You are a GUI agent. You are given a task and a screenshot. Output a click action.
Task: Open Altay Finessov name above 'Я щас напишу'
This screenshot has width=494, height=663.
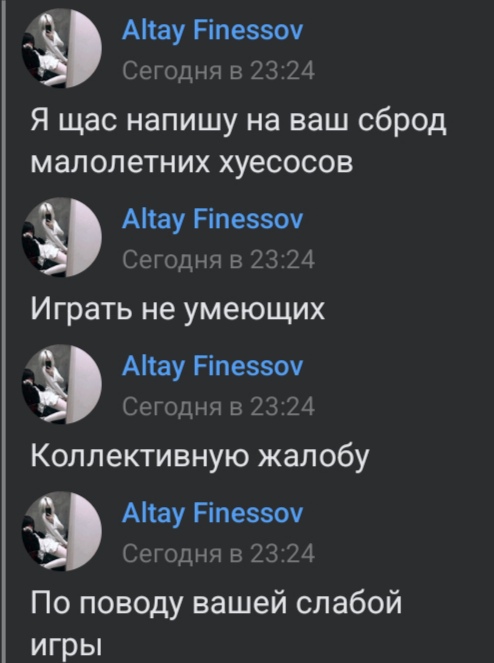(212, 32)
